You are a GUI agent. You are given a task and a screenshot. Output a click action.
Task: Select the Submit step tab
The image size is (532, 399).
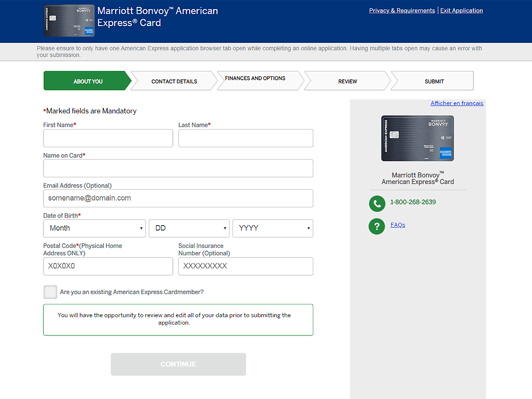(x=434, y=81)
